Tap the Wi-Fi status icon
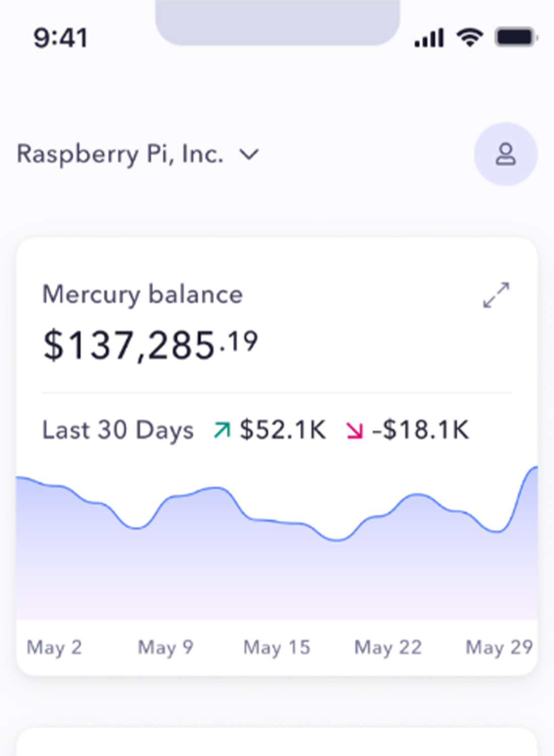This screenshot has height=756, width=554. point(470,38)
